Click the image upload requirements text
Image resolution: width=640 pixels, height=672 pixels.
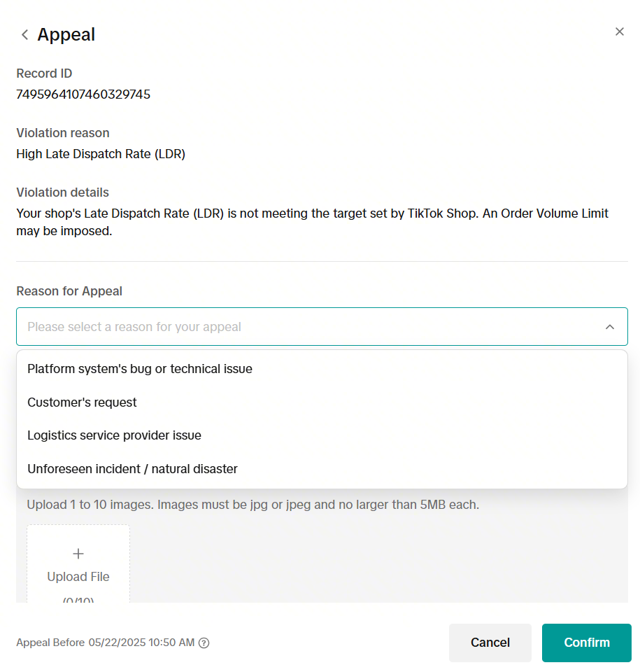pyautogui.click(x=253, y=505)
